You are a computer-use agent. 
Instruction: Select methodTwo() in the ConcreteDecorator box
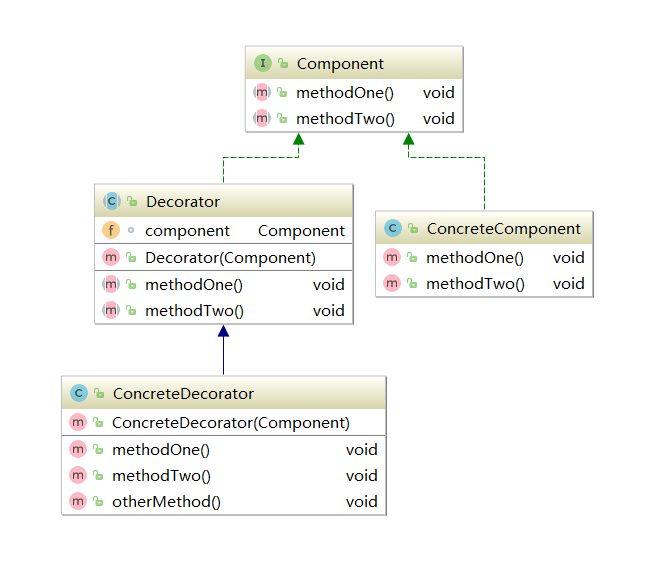(x=161, y=476)
